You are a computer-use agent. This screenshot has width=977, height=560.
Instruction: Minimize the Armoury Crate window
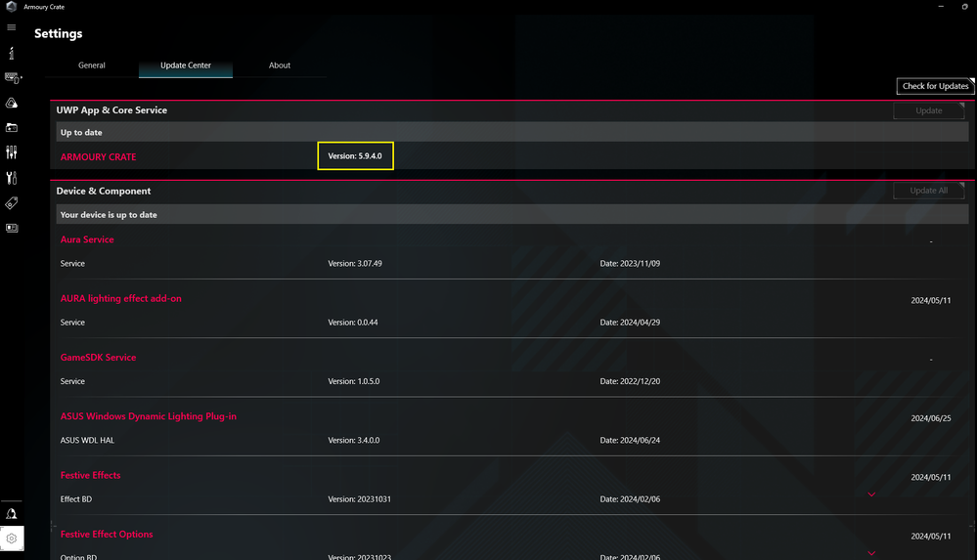click(941, 7)
